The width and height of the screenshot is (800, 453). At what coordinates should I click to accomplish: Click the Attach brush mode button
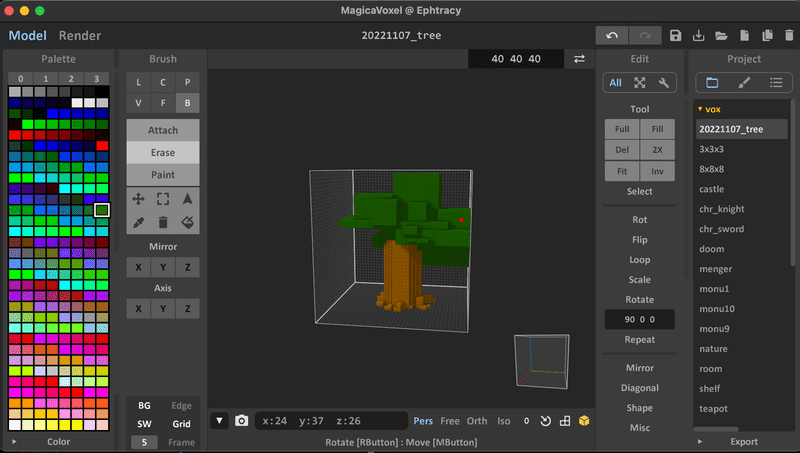pos(163,130)
